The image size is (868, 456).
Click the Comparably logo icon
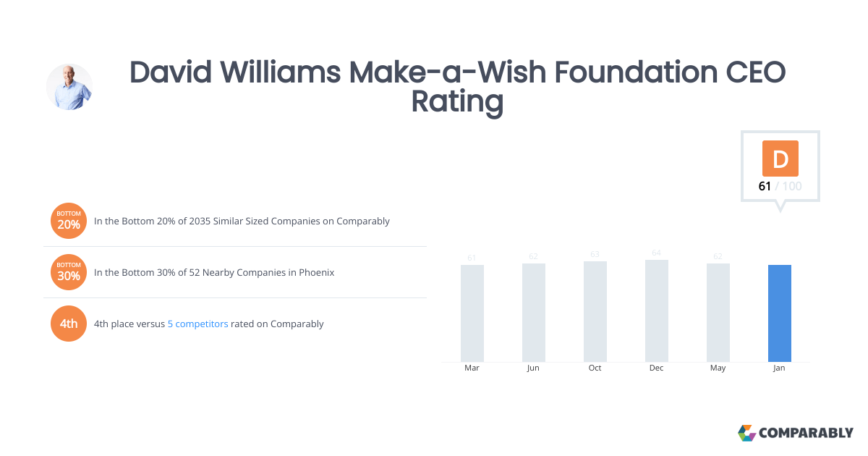click(x=746, y=433)
